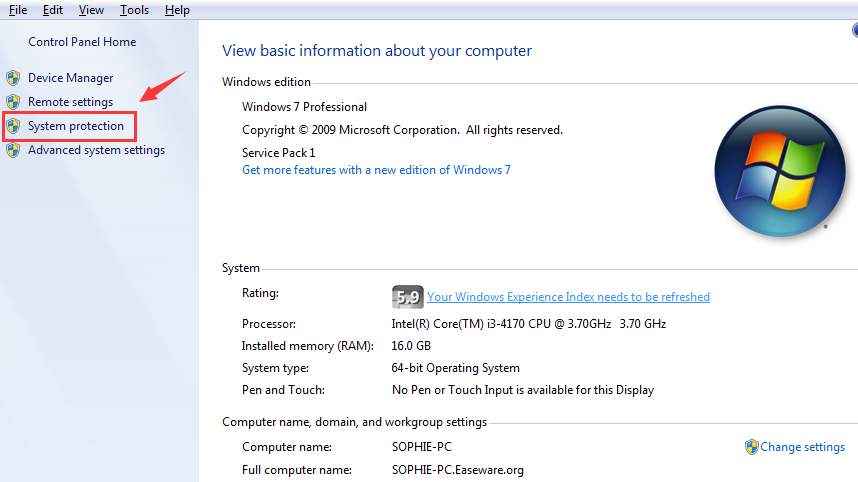
Task: Open the Help menu
Action: [177, 10]
